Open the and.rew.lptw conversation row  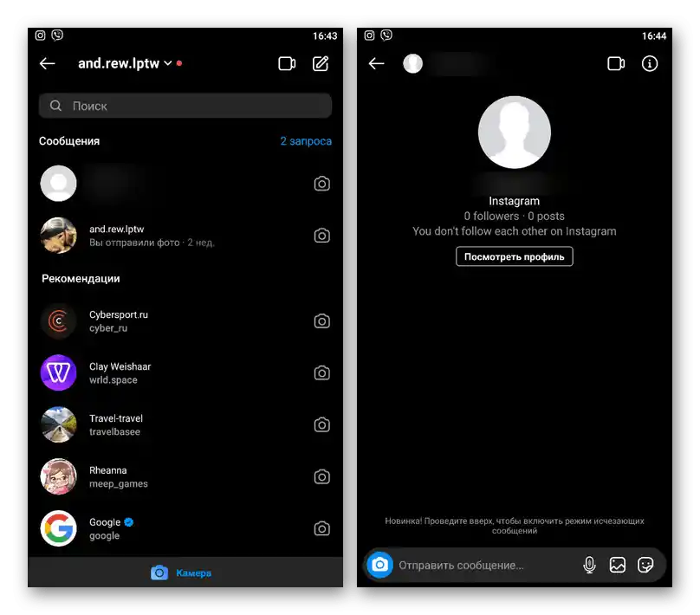pos(185,236)
